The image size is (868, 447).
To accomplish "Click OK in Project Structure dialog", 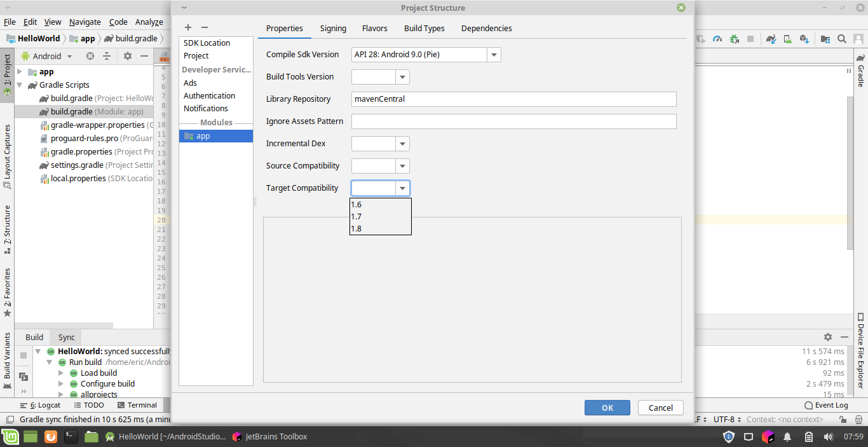I will pos(607,408).
